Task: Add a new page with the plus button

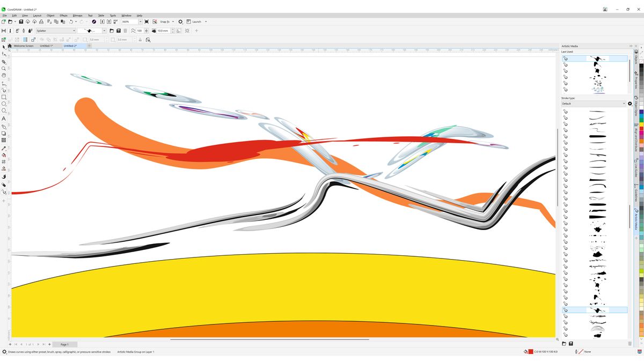Action: [x=49, y=344]
